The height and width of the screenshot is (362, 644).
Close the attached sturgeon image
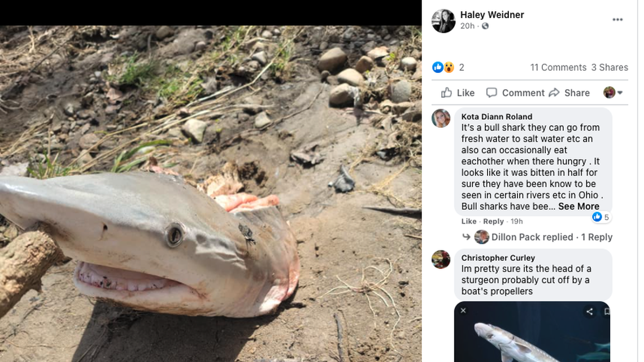tap(463, 311)
